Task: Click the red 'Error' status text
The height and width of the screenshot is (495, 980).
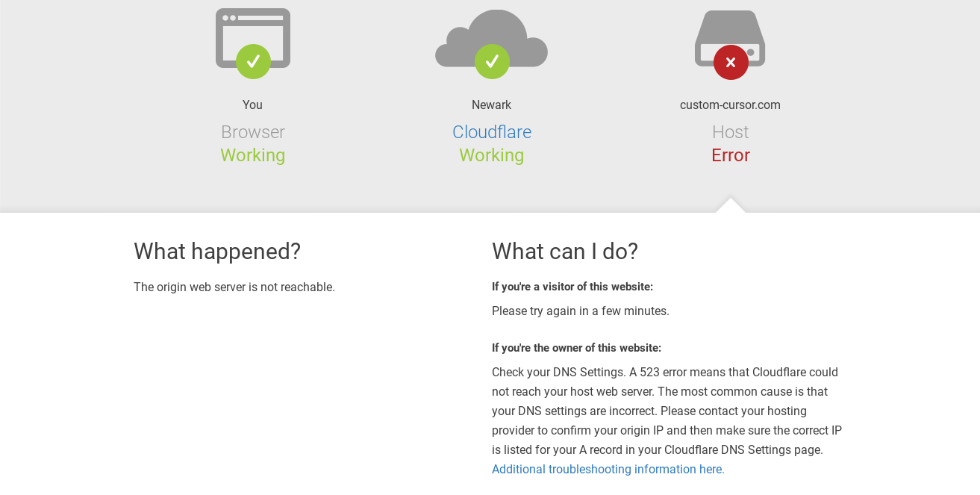Action: [x=731, y=155]
